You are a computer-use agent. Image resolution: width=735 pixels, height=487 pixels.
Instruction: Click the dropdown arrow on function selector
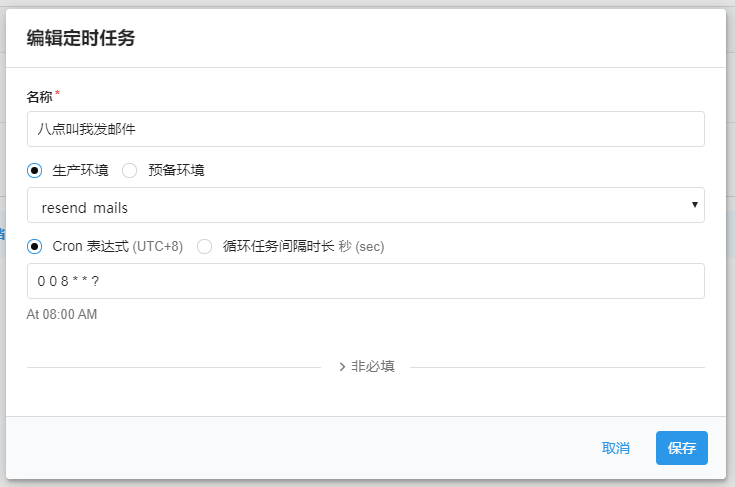click(694, 205)
